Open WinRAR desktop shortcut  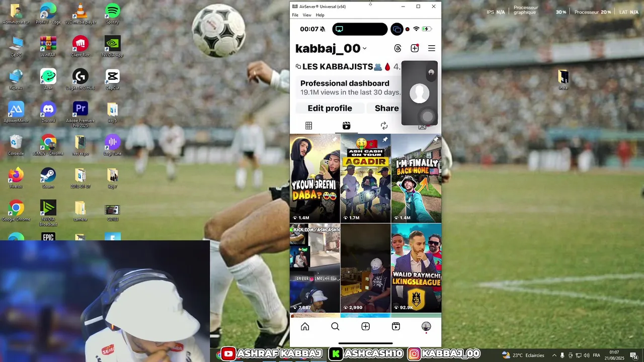[x=48, y=47]
